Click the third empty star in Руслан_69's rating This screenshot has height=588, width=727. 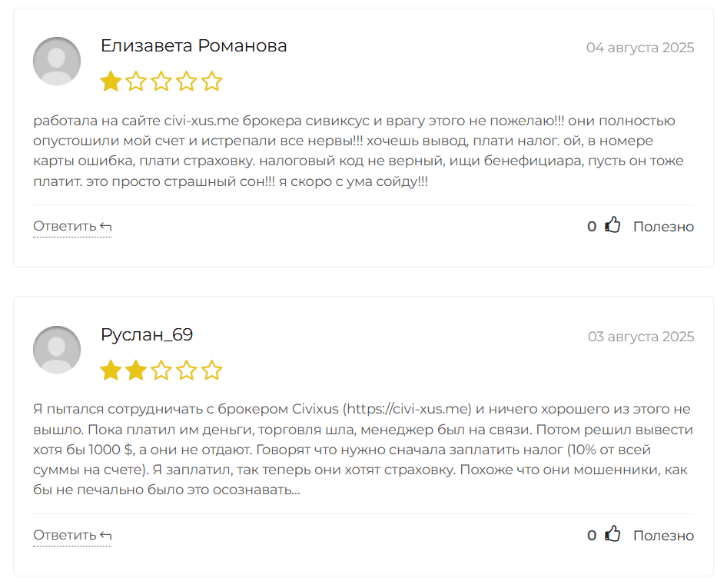click(x=161, y=370)
